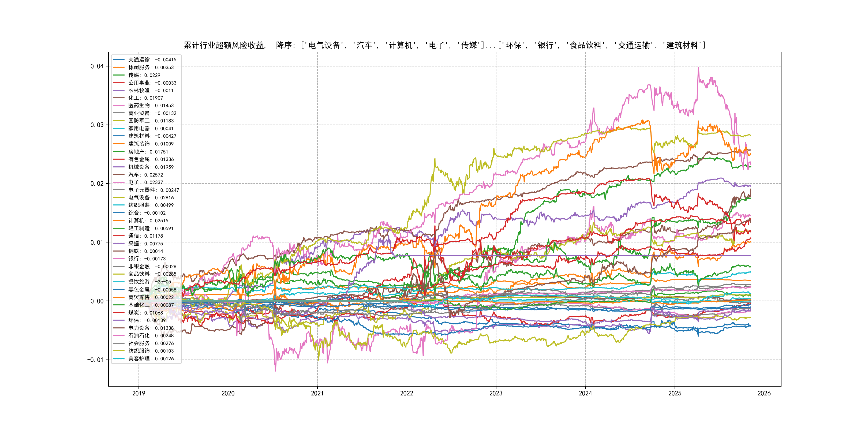The width and height of the screenshot is (868, 434).
Task: Click the pink line's highest peak in 2025
Action: tap(698, 68)
